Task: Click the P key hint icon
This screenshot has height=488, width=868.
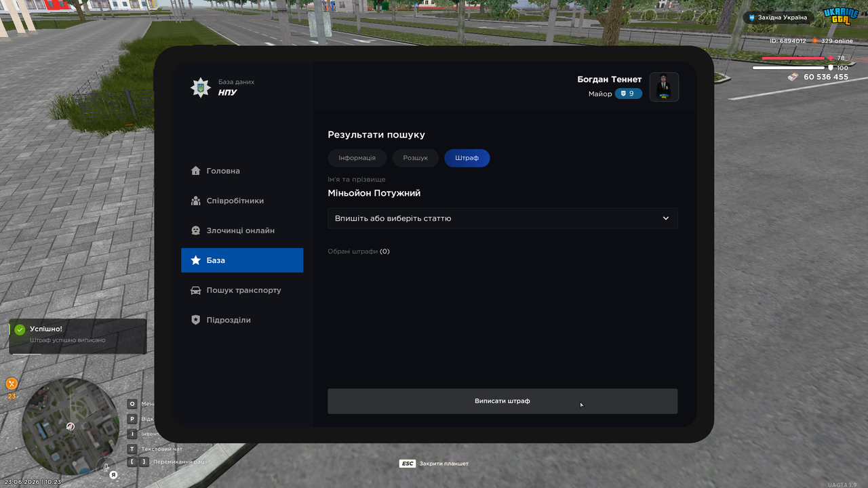Action: pos(132,419)
